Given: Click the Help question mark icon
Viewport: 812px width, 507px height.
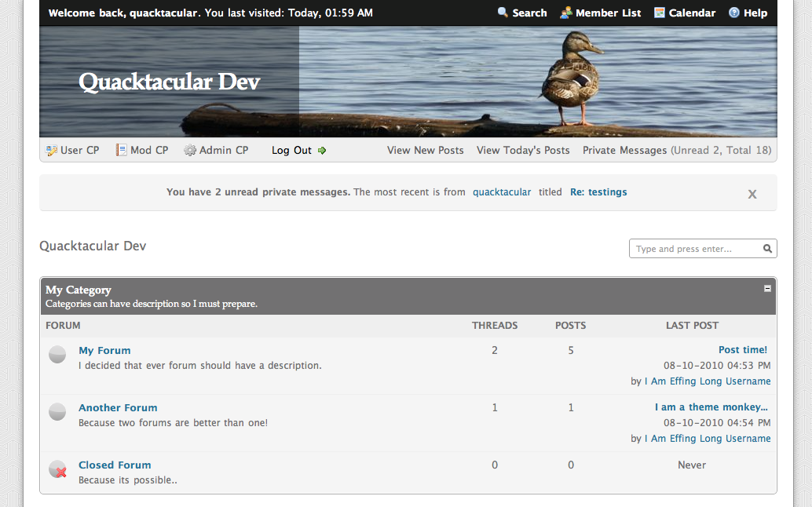Looking at the screenshot, I should tap(733, 13).
